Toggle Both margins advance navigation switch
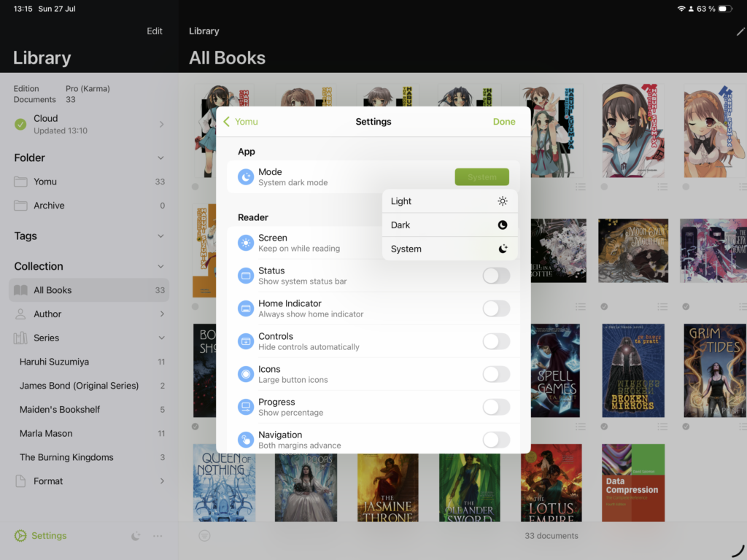The width and height of the screenshot is (747, 560). (x=496, y=440)
